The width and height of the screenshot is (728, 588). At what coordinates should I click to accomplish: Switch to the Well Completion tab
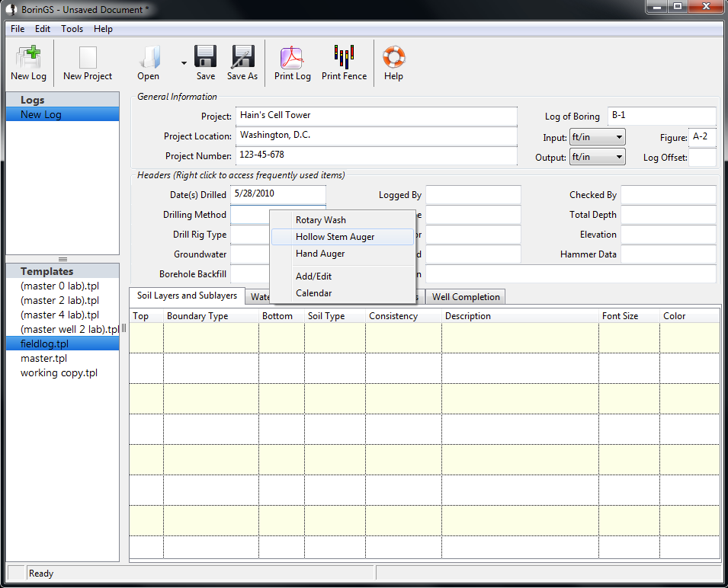coord(466,297)
